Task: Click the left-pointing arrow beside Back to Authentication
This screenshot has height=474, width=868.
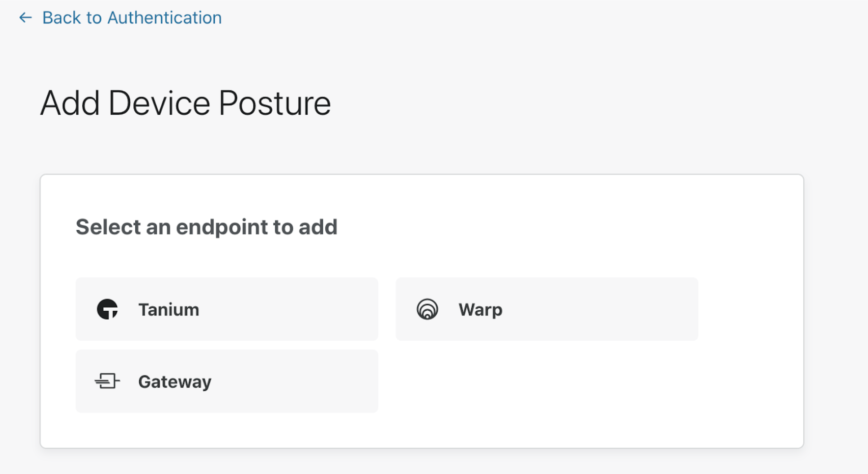Action: click(x=25, y=18)
